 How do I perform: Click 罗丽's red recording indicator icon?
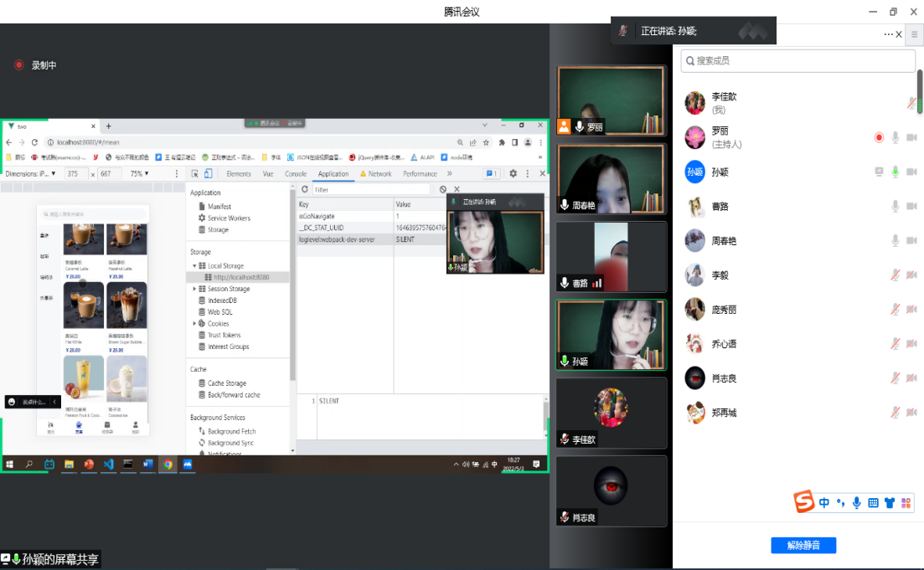[x=879, y=137]
